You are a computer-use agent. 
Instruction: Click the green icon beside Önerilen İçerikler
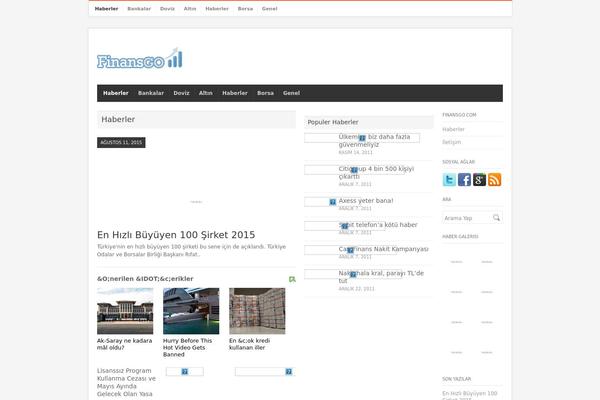pyautogui.click(x=292, y=279)
